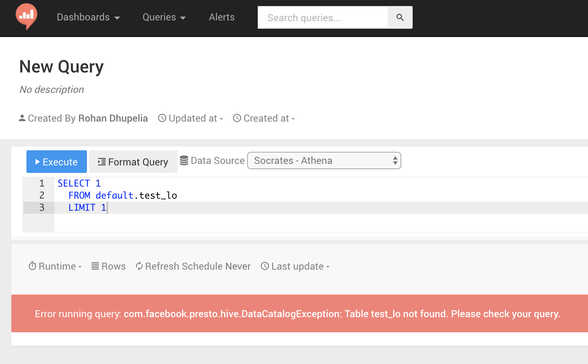Click the Created By user icon
Viewport: 588px width, 364px height.
[x=22, y=118]
